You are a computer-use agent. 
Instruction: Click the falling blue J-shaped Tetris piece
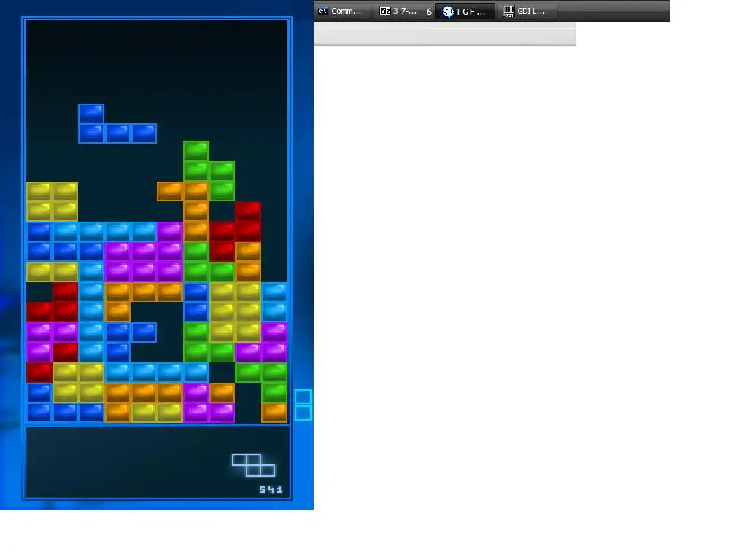pyautogui.click(x=117, y=124)
